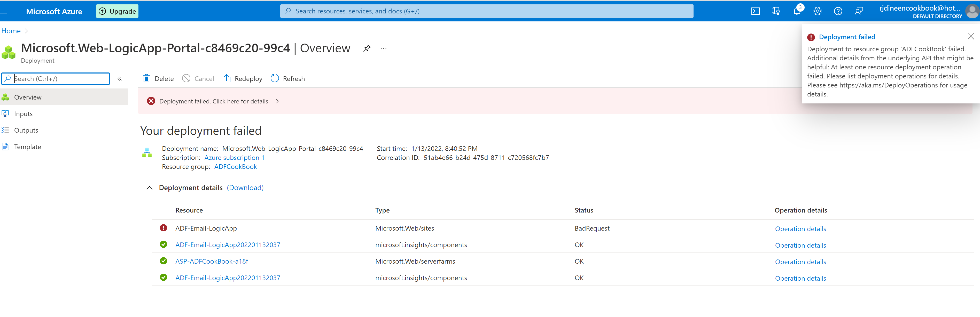Click the Microsoft.Web/sites type cell

point(405,229)
